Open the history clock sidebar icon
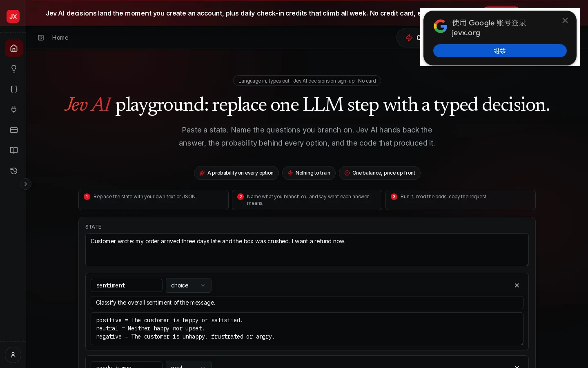Screen dimensions: 588x368 [x=14, y=171]
